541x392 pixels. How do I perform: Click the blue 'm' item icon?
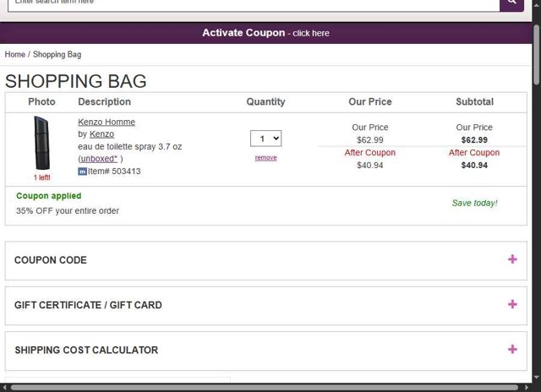82,171
